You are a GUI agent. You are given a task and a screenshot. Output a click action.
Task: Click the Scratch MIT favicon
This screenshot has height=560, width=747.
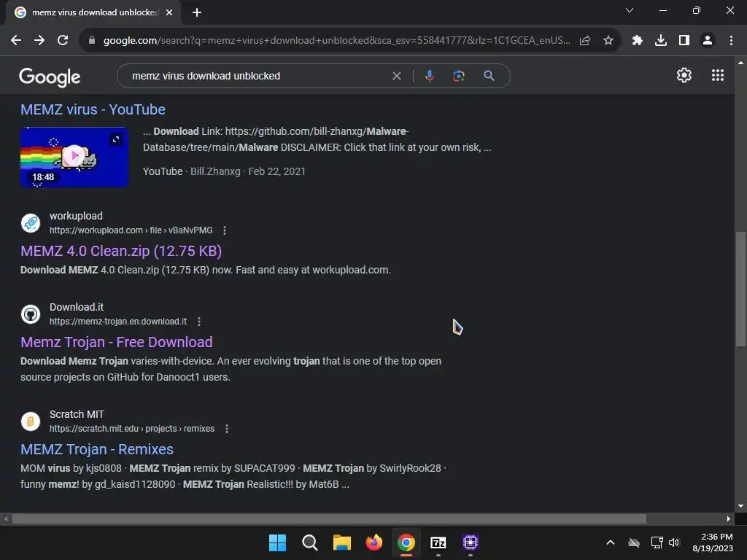[31, 421]
